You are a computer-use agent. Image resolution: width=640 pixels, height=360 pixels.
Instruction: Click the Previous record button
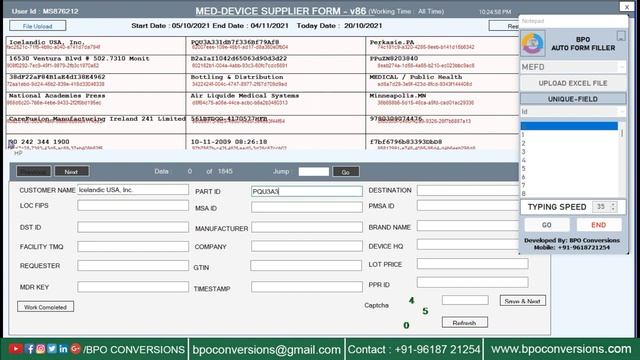coord(33,171)
